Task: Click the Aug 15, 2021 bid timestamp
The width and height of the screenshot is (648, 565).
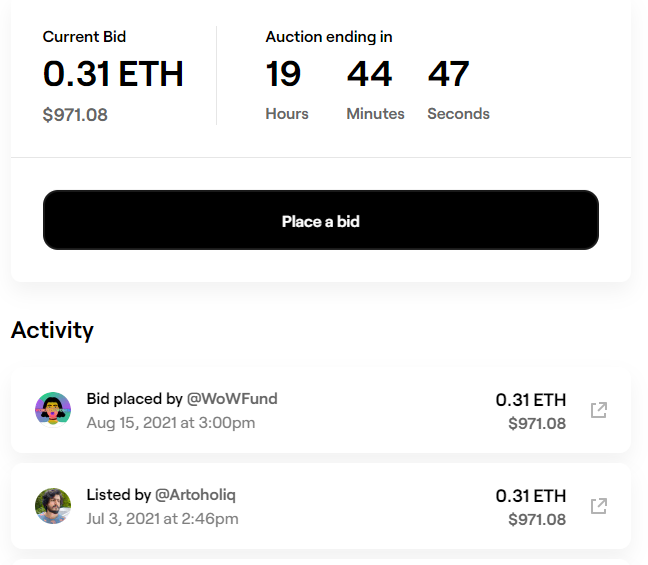Action: [171, 423]
